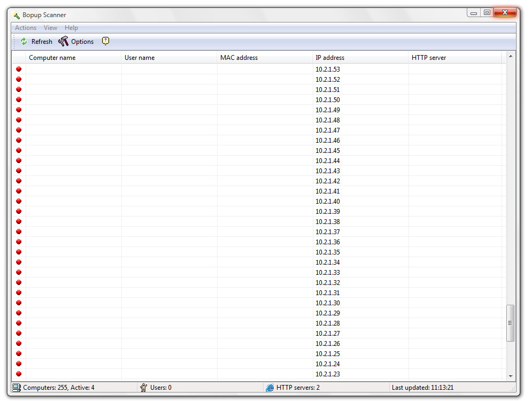Click the red status dot for 10.2.1.46

click(19, 140)
